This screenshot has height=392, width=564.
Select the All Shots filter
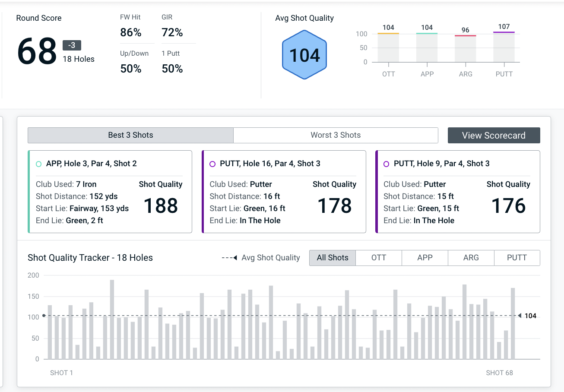click(332, 258)
